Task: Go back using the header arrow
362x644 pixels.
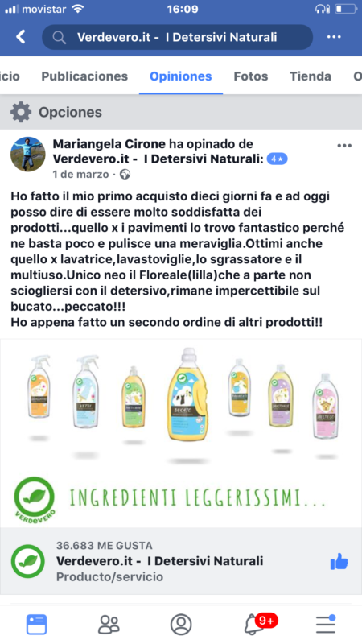Action: coord(21,37)
